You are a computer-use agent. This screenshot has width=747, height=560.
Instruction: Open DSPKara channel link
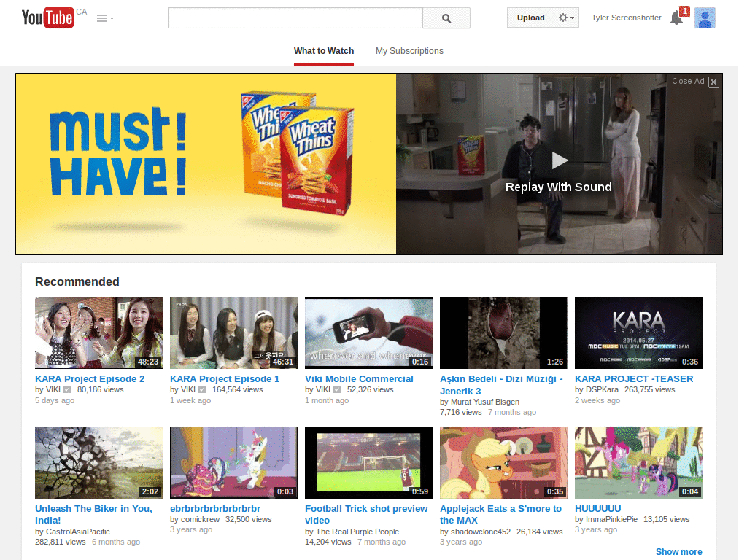602,389
